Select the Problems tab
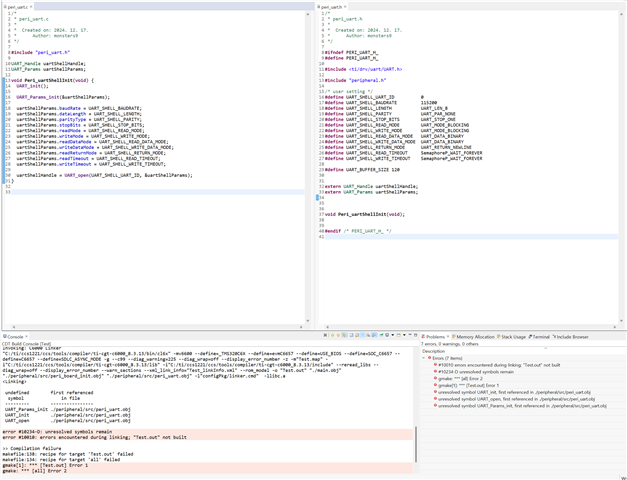 point(433,337)
